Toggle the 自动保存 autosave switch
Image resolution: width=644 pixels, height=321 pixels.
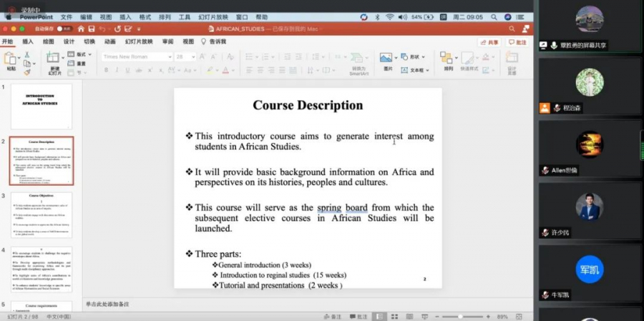click(x=64, y=29)
